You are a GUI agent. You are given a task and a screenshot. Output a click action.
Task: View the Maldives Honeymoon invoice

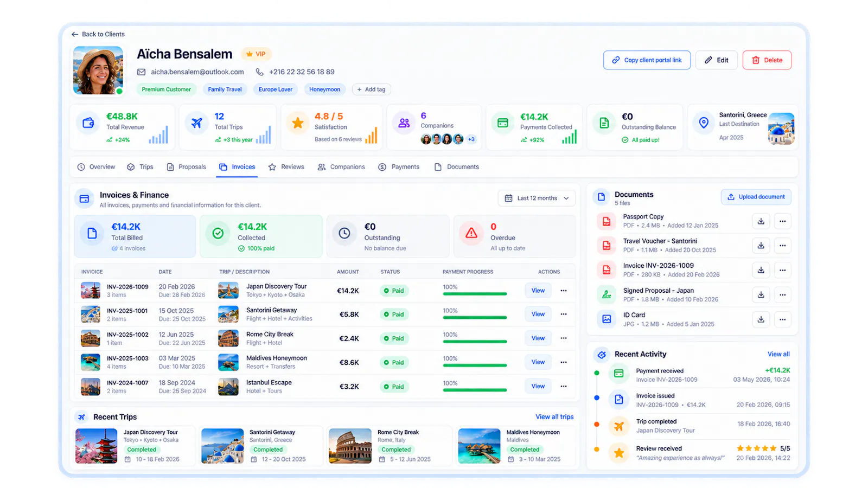[x=538, y=362]
